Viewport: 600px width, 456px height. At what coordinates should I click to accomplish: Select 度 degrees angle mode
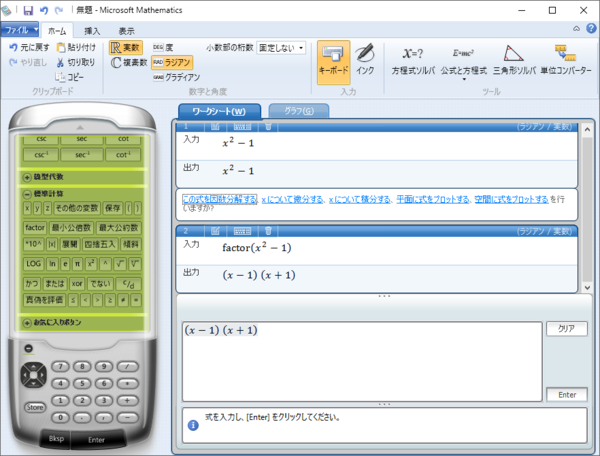tap(163, 47)
